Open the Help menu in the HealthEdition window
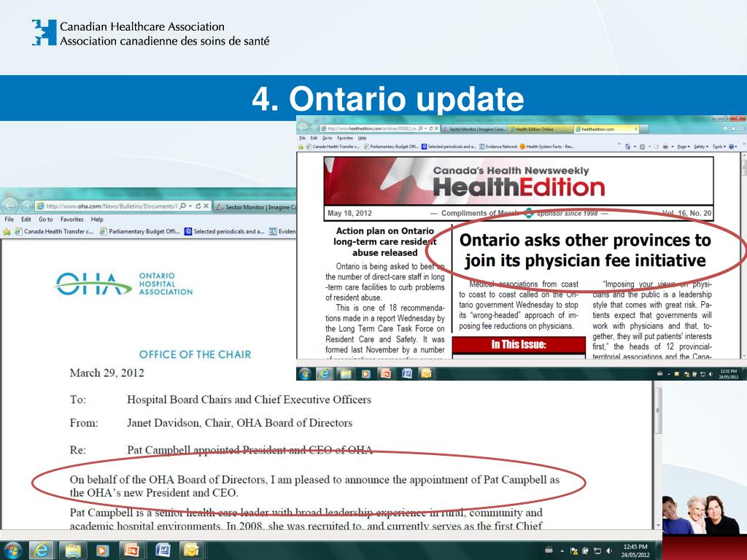Screen dimensions: 747x560 tap(362, 138)
